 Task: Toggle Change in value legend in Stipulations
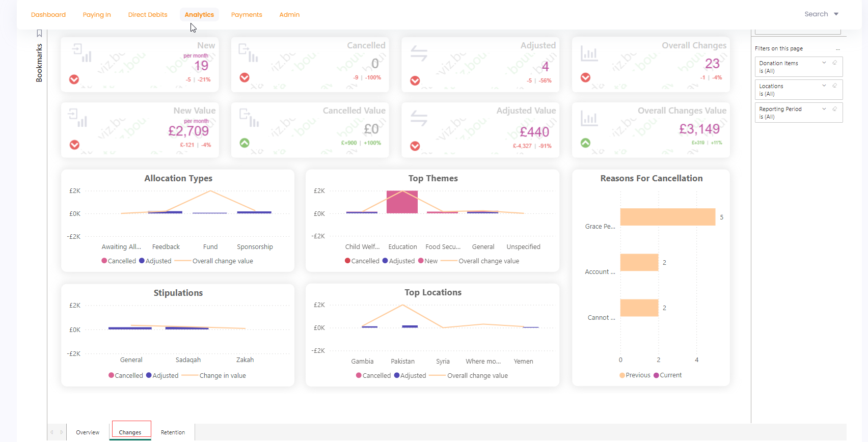pyautogui.click(x=214, y=375)
